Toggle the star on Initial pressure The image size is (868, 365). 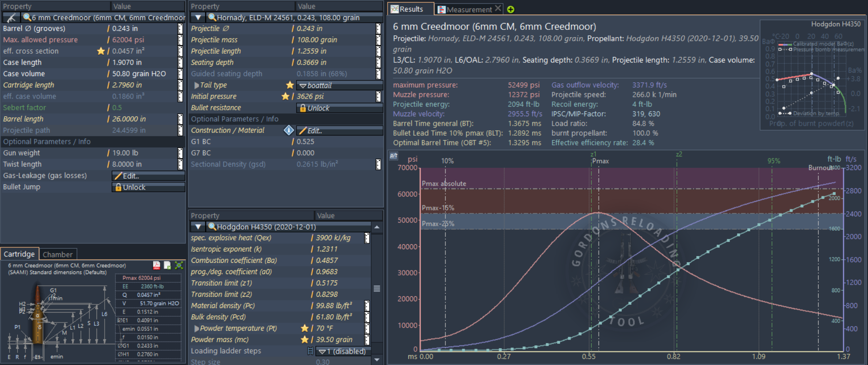[x=285, y=96]
